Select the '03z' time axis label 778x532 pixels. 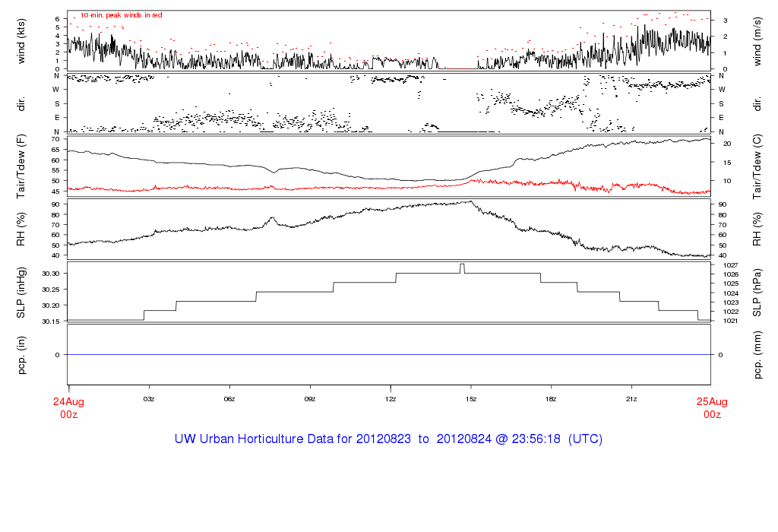149,399
